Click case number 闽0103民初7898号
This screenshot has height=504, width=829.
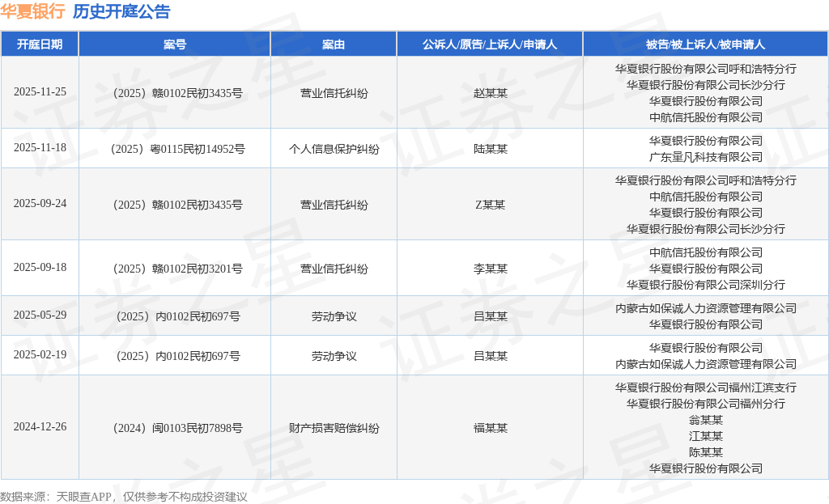pyautogui.click(x=177, y=428)
